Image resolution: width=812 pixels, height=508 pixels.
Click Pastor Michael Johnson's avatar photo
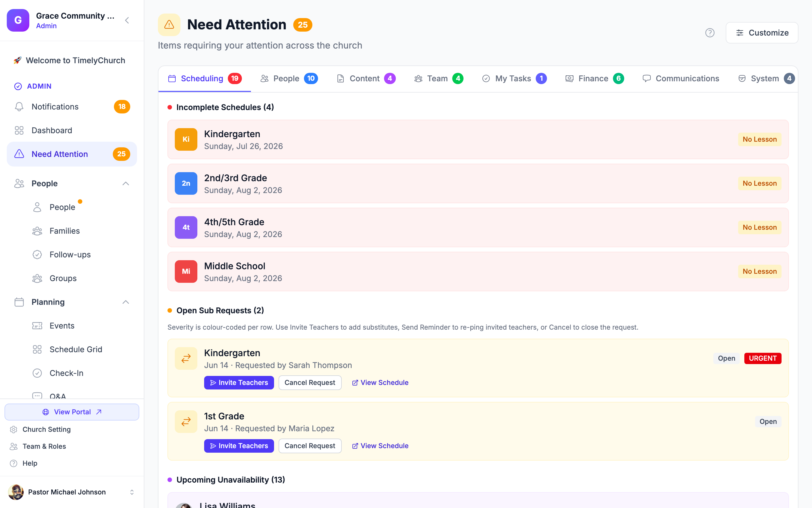point(16,492)
